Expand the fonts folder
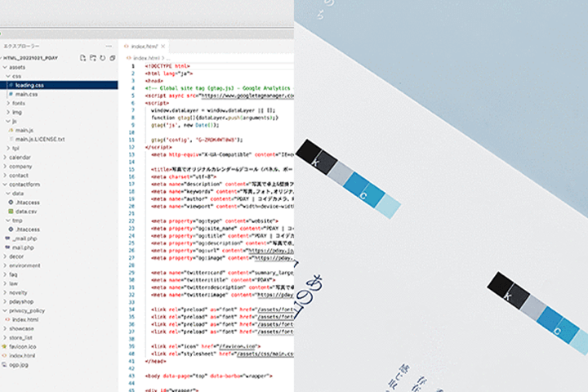The image size is (588, 392). point(8,103)
